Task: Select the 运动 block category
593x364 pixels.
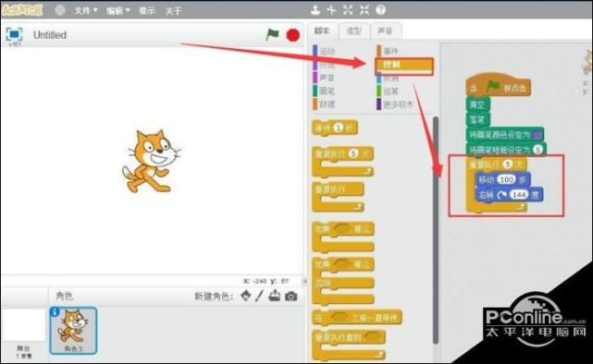Action: 325,51
